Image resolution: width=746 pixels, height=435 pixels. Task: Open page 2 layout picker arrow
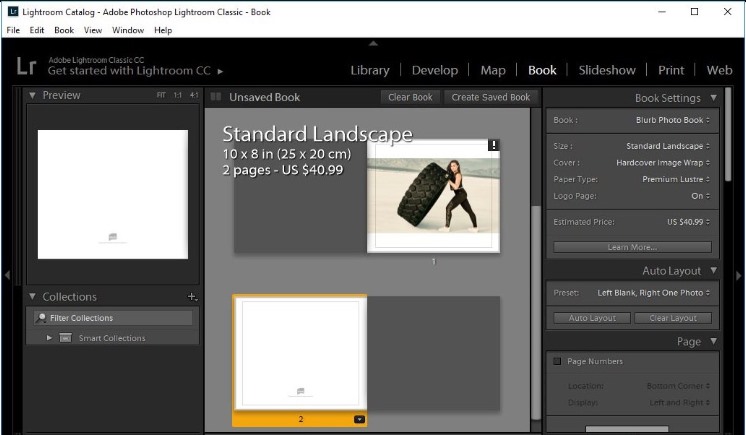tap(359, 419)
